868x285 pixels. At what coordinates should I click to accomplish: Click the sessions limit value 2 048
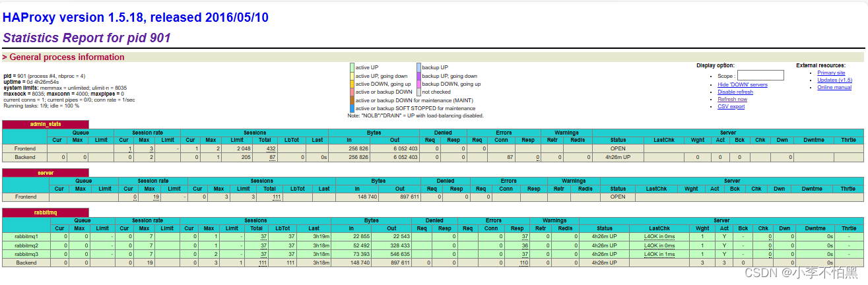pos(242,148)
